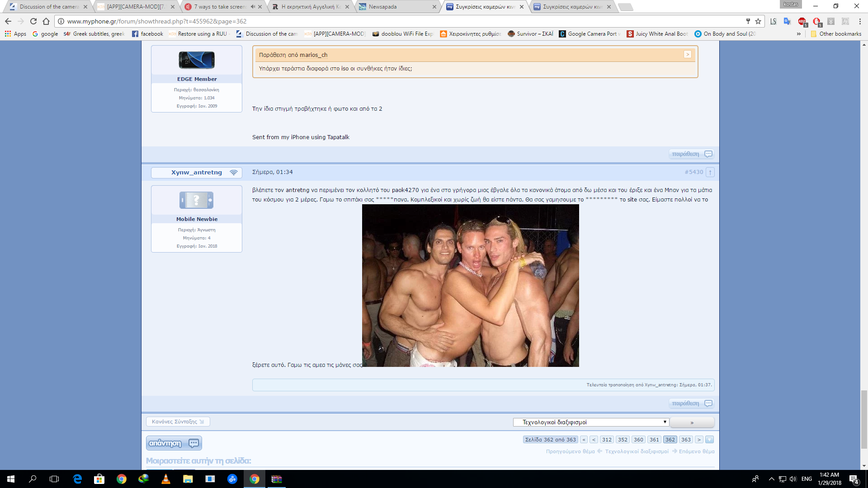Click the page vertical scrollbar thumb
868x488 pixels.
(x=864, y=419)
